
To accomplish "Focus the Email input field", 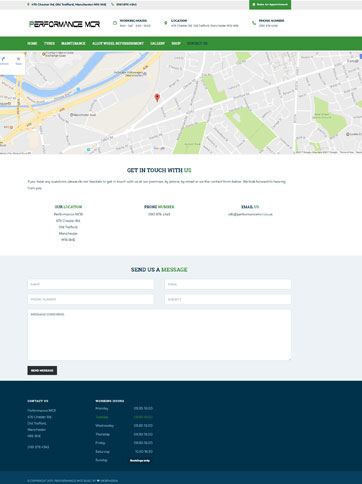I will (x=228, y=284).
